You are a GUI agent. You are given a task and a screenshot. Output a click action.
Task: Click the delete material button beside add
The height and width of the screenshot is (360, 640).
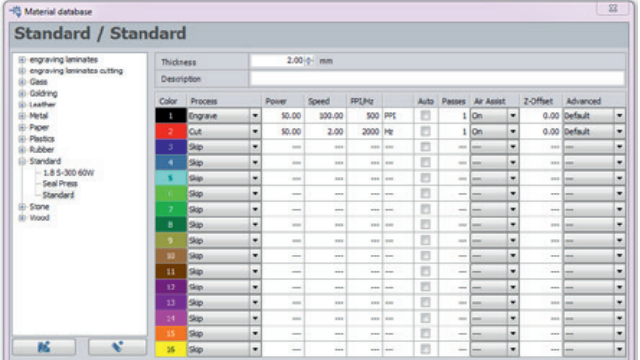[x=118, y=347]
